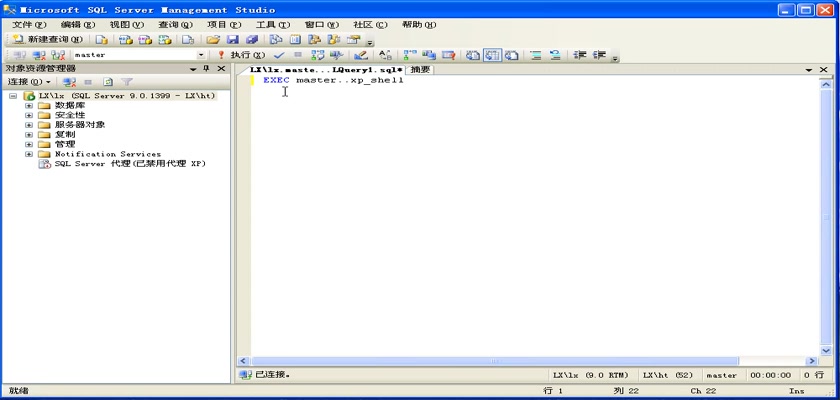
Task: Click the Open File folder icon
Action: click(x=213, y=40)
